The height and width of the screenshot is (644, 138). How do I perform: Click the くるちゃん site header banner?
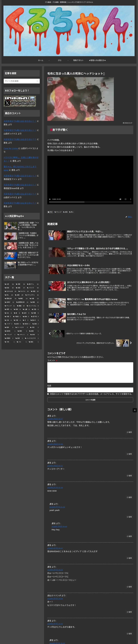(x=69, y=31)
